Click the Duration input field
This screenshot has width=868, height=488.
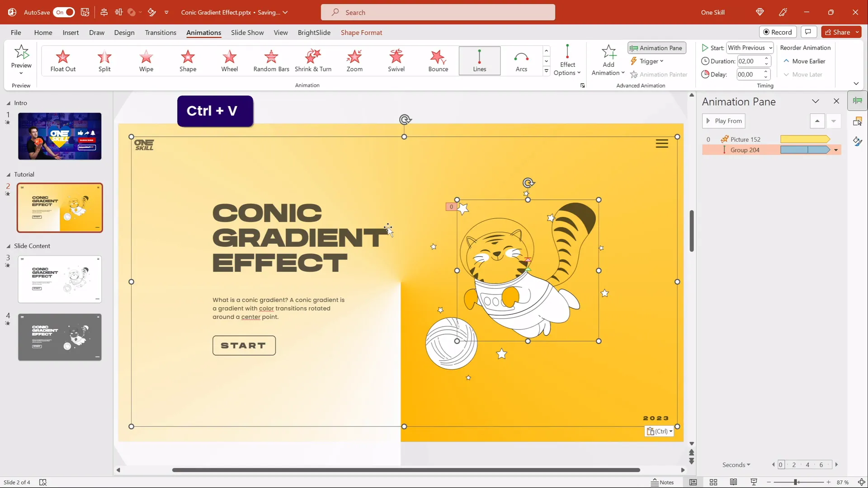(x=750, y=61)
